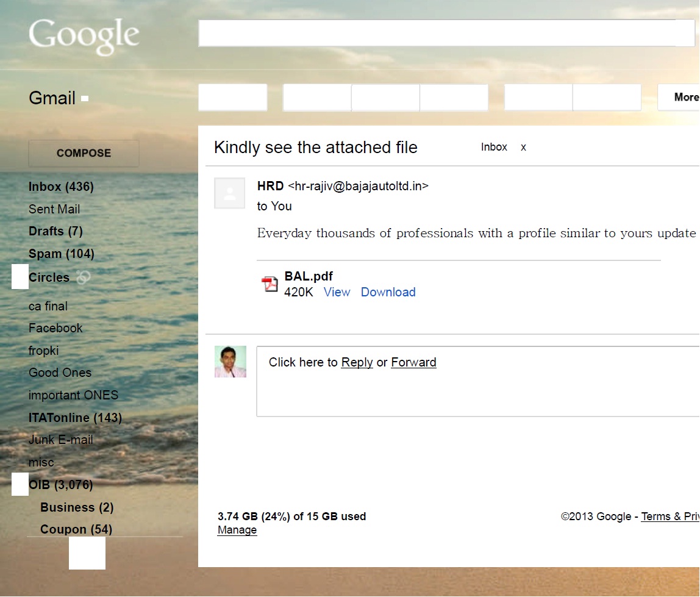700x597 pixels.
Task: Click the '3.74 GB (24%) of 15 GB used' text
Action: (292, 517)
